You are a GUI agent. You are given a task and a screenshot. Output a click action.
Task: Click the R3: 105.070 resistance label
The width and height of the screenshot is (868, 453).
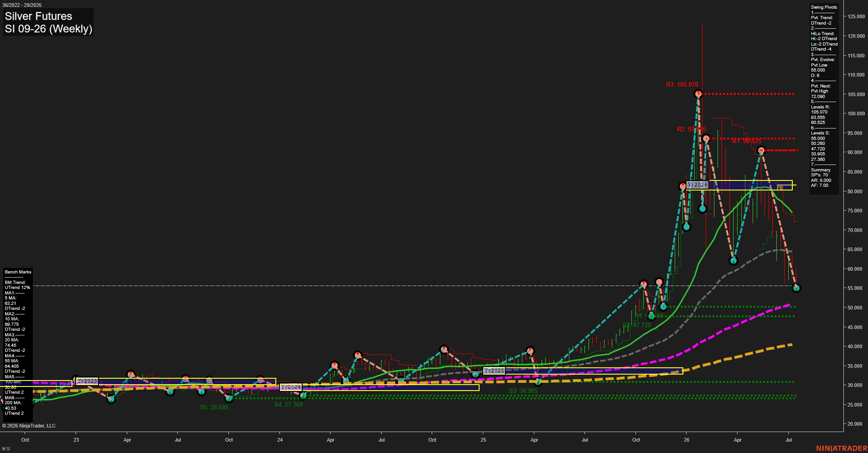(x=682, y=84)
